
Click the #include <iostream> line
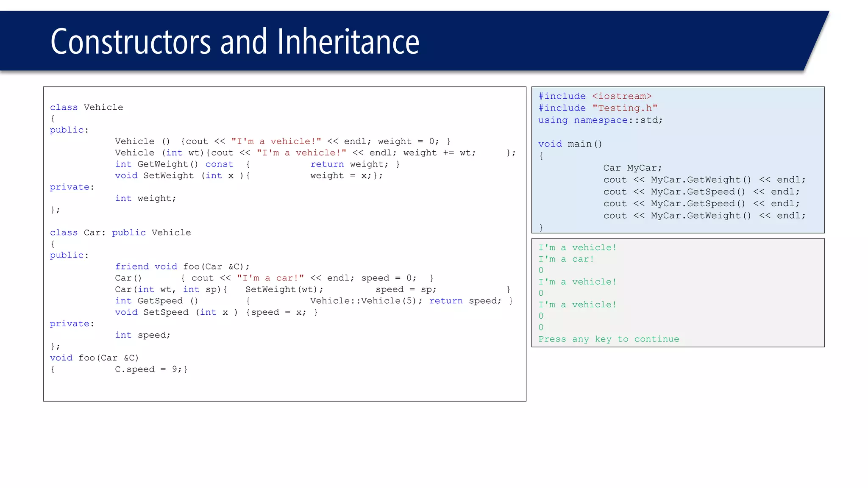(595, 97)
